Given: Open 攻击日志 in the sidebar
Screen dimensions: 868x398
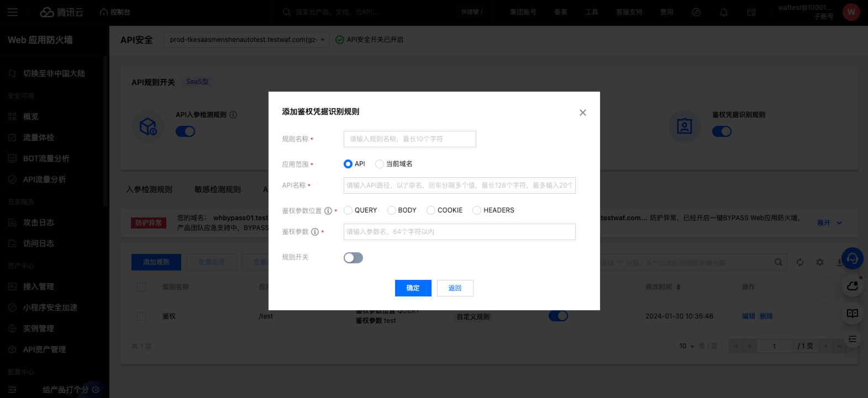Looking at the screenshot, I should pyautogui.click(x=38, y=222).
